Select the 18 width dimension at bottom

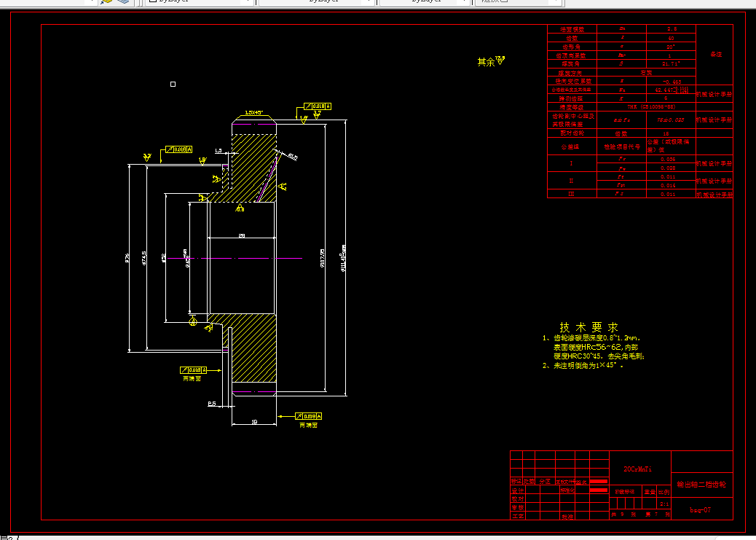click(x=254, y=422)
